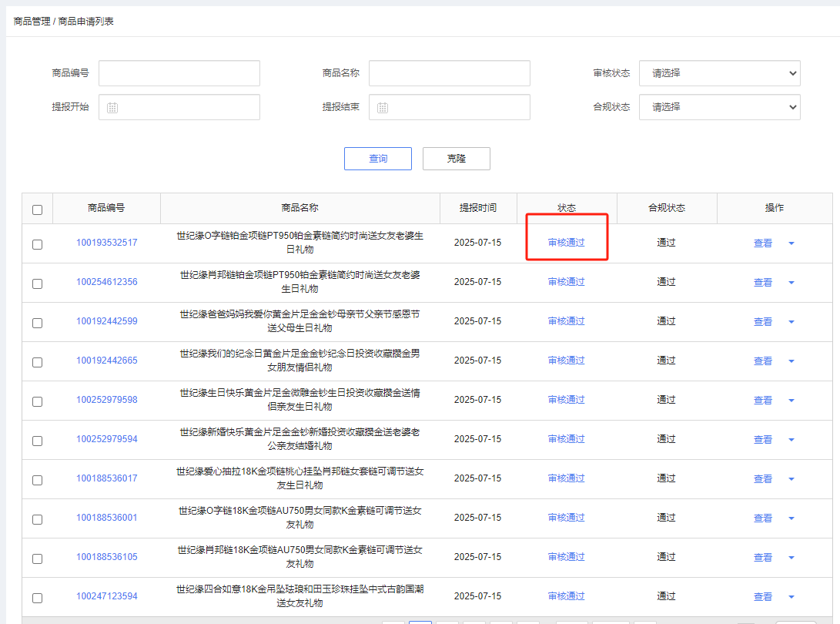The height and width of the screenshot is (624, 840).
Task: Open product link 100252979594
Action: point(106,439)
